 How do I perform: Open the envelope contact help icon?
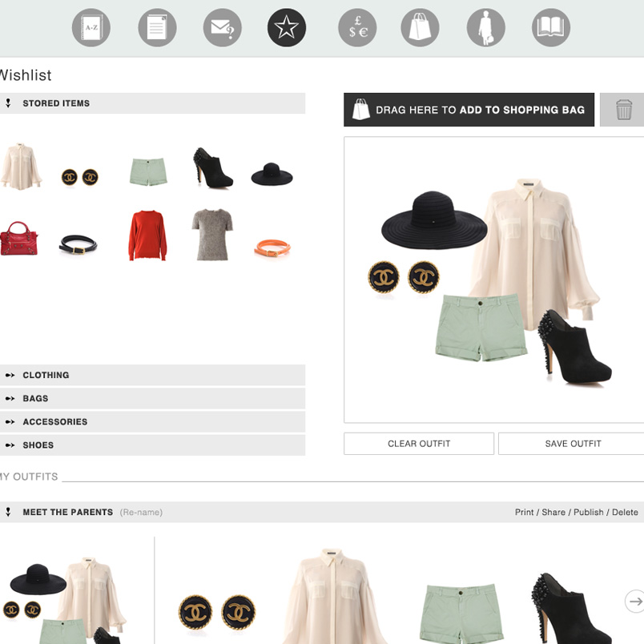[222, 28]
